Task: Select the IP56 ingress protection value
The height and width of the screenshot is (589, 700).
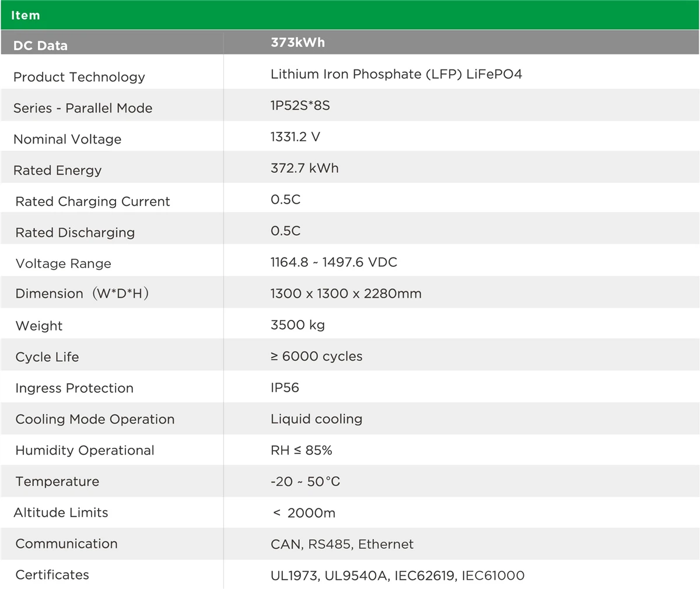Action: tap(285, 388)
